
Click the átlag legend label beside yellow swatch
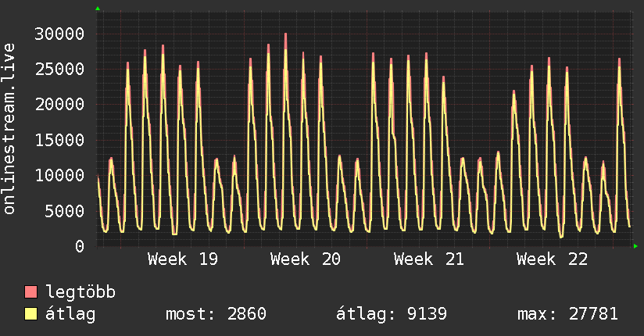coord(70,314)
